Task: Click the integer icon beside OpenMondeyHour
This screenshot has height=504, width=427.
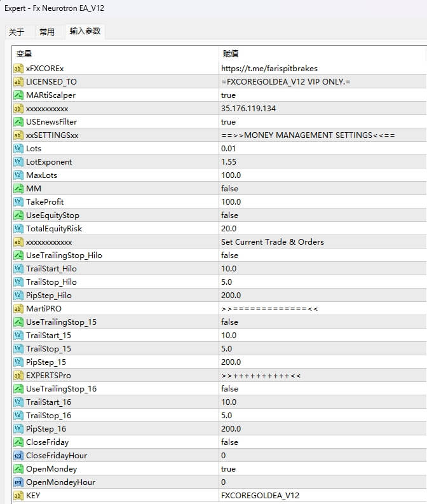Action: (18, 482)
